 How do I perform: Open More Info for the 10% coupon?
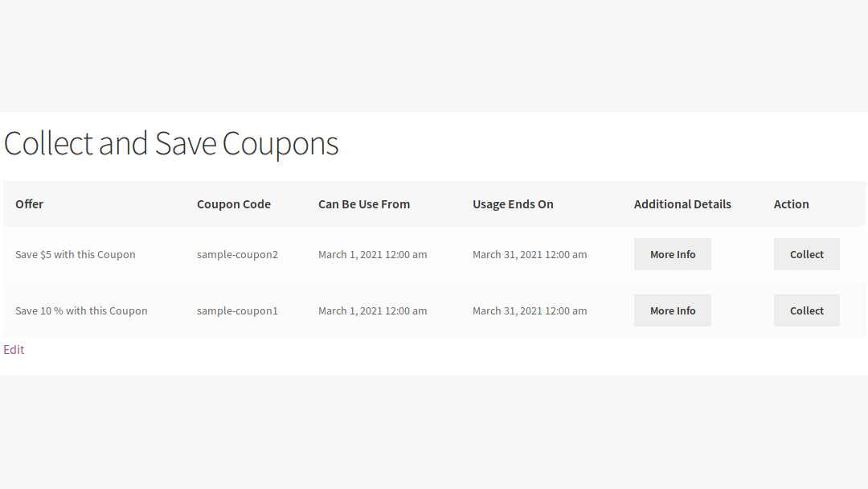(672, 310)
